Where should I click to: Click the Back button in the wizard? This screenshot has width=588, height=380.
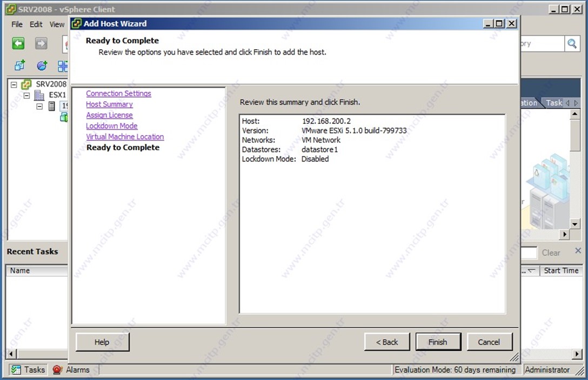tap(387, 342)
